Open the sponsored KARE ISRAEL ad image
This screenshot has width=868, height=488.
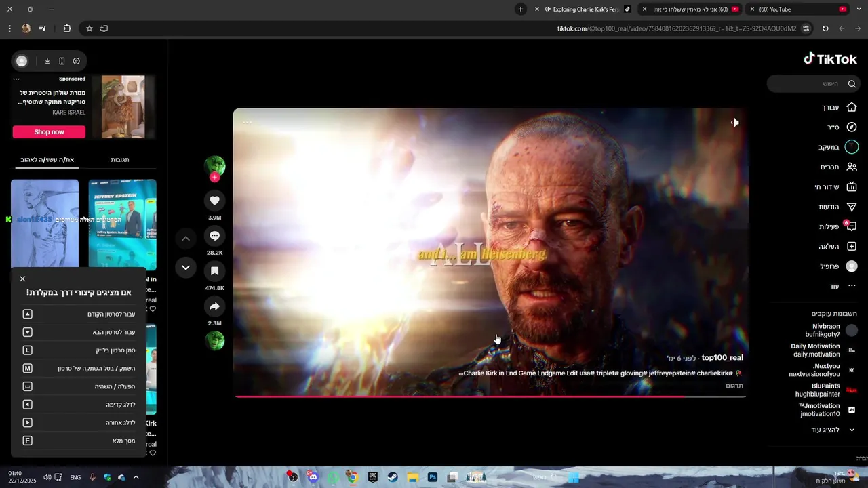coord(123,106)
